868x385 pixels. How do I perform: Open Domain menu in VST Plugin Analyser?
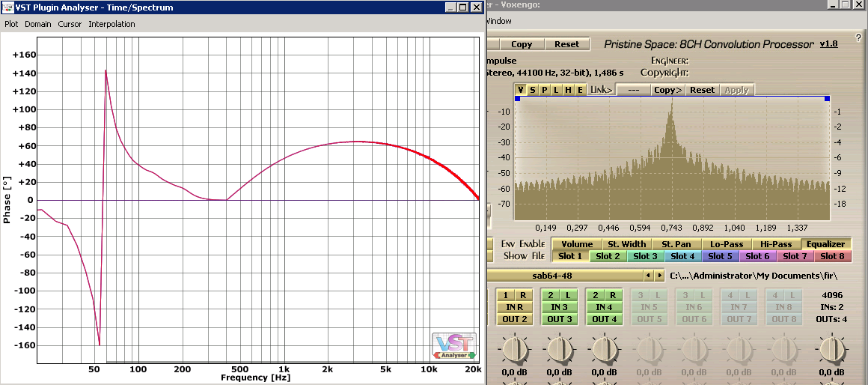pyautogui.click(x=38, y=25)
